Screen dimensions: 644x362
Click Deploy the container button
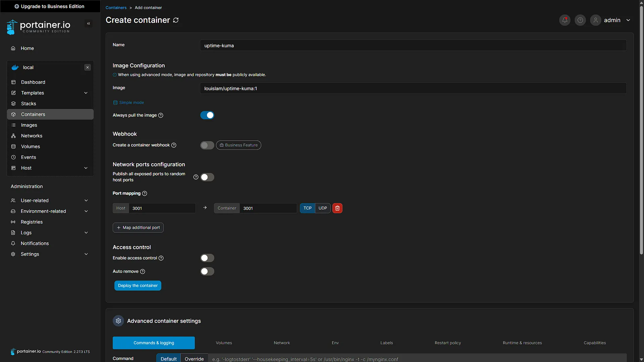coord(138,286)
